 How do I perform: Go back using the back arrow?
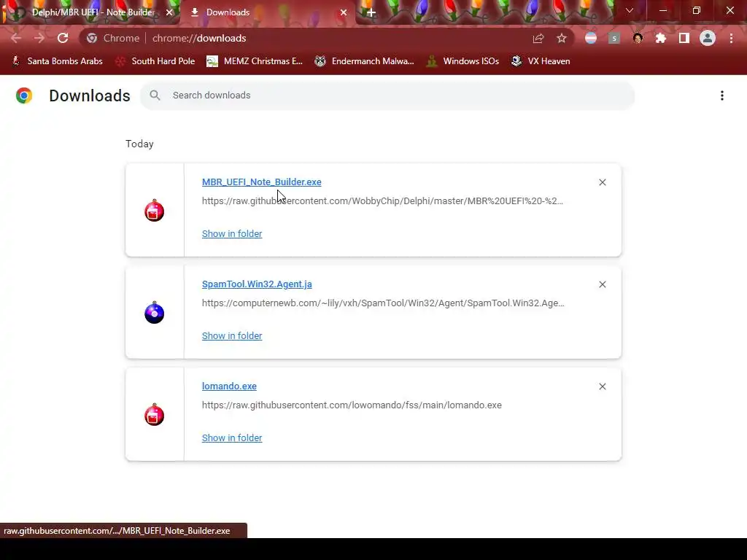16,38
